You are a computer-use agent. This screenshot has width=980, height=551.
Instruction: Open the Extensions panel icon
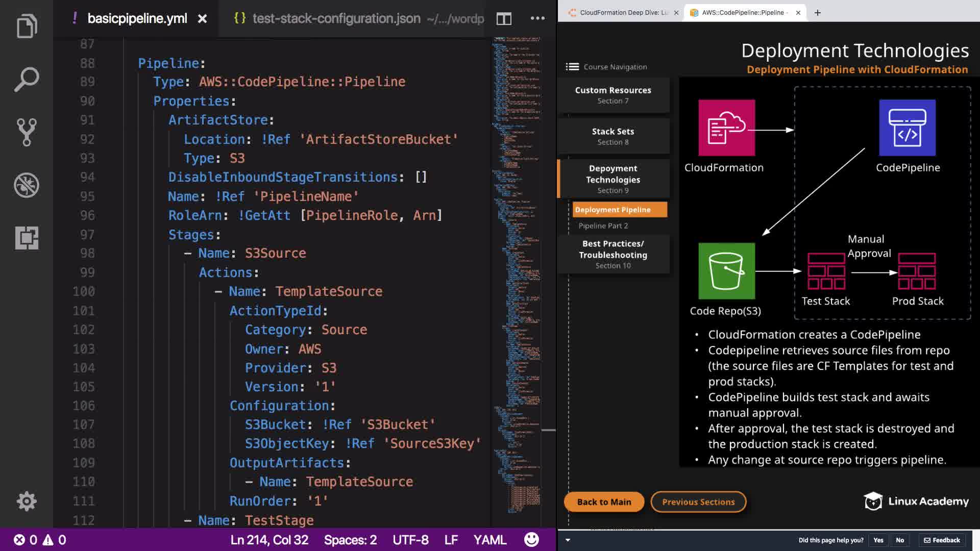pyautogui.click(x=27, y=238)
